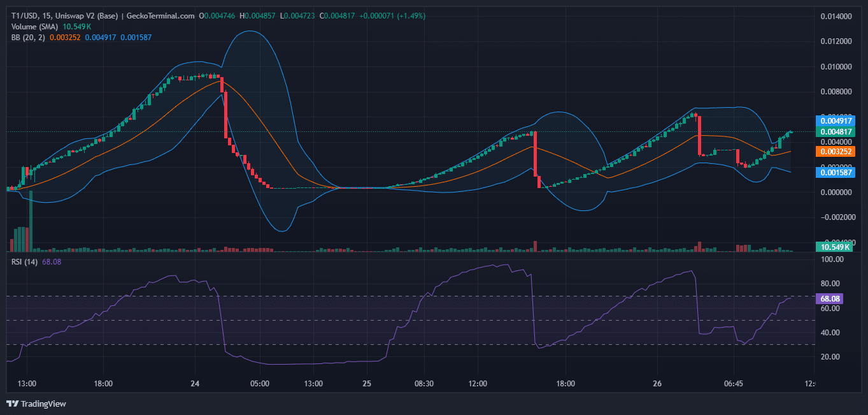Select the T1/USD chart title legend
The width and height of the screenshot is (868, 415).
coord(103,16)
